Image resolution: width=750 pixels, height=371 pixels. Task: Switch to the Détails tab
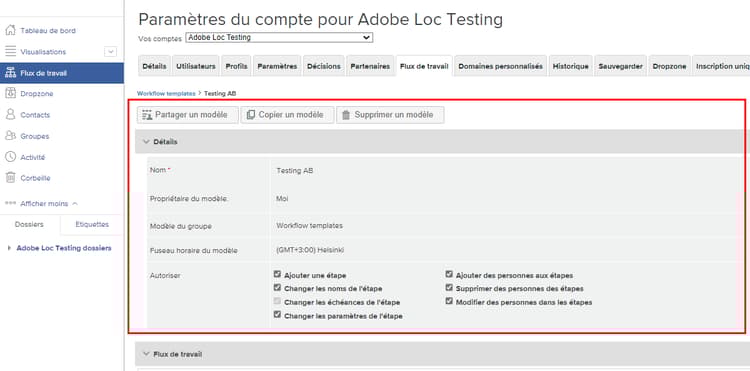pyautogui.click(x=154, y=66)
